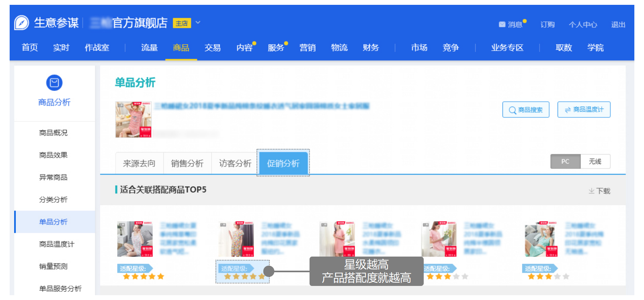Click the swap icon in 商品温度计 button
Image resolution: width=644 pixels, height=300 pixels.
[568, 110]
